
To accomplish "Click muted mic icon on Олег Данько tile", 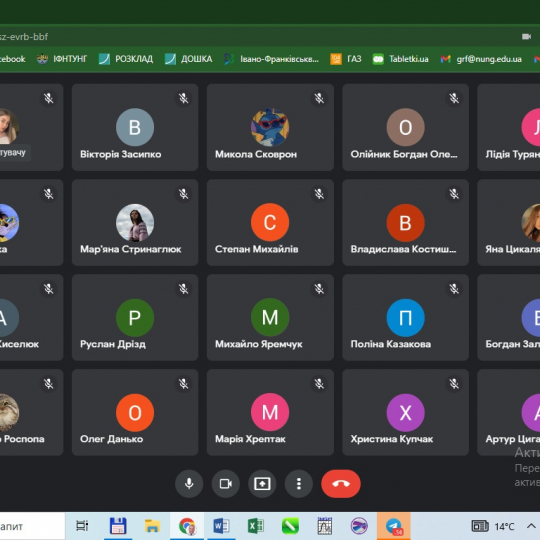I will [184, 384].
